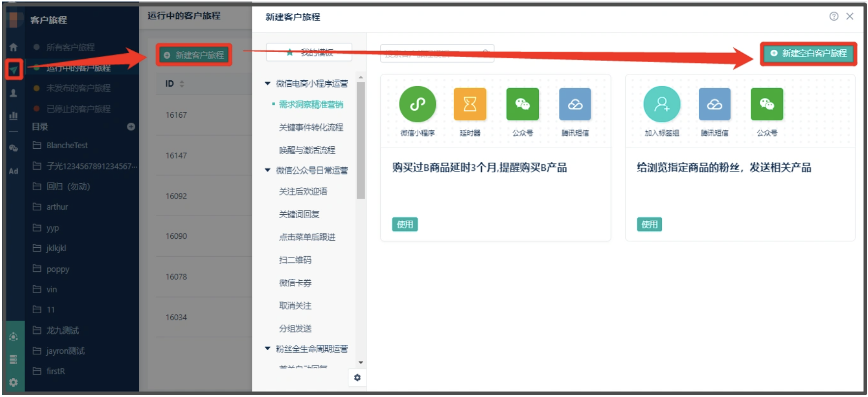Screen dimensions: 868x397
Task: Open the vin folder
Action: 51,290
